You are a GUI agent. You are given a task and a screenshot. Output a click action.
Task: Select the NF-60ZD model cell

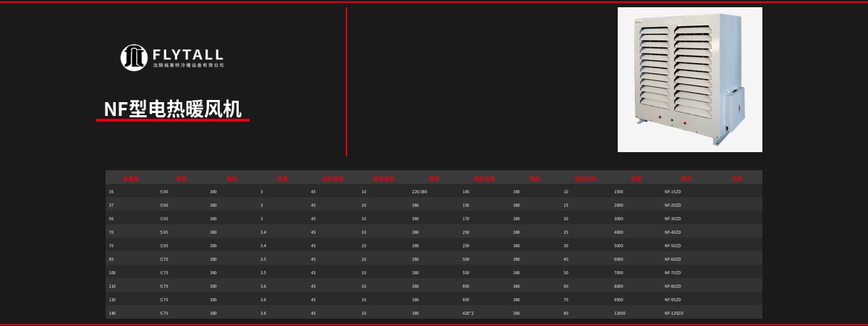tap(673, 259)
